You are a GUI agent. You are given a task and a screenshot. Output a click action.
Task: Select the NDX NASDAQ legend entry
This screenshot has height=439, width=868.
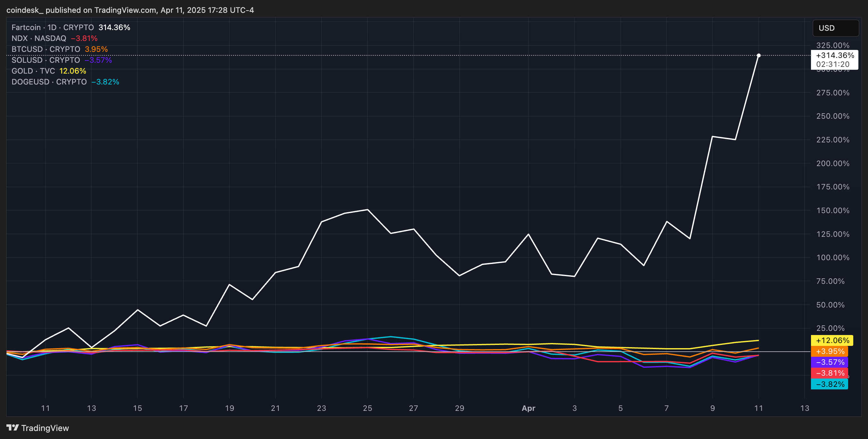(x=39, y=38)
